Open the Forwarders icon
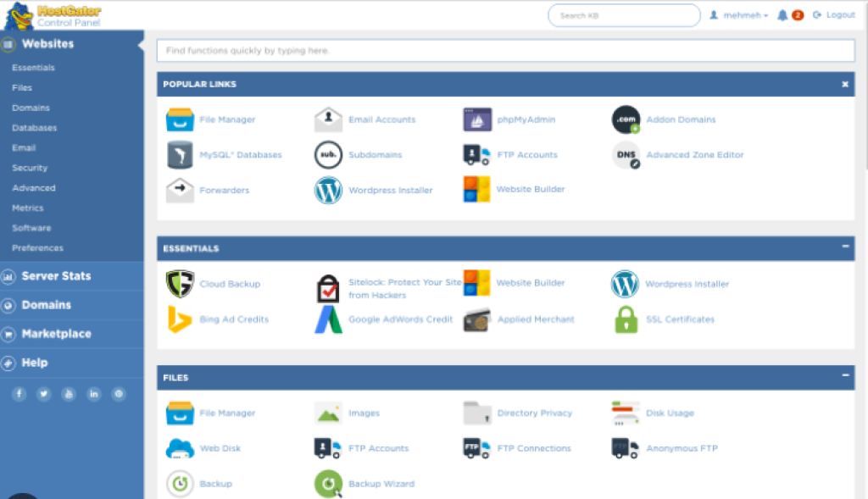868x499 pixels. tap(180, 191)
